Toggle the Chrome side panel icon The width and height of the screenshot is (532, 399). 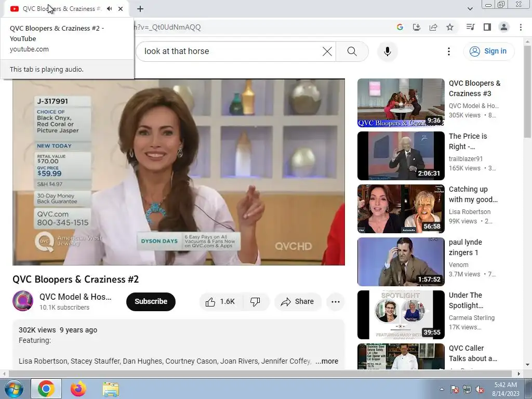coord(487,27)
